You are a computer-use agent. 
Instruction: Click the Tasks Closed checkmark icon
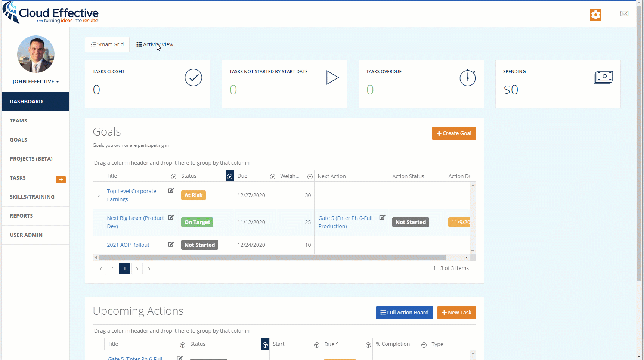[193, 78]
